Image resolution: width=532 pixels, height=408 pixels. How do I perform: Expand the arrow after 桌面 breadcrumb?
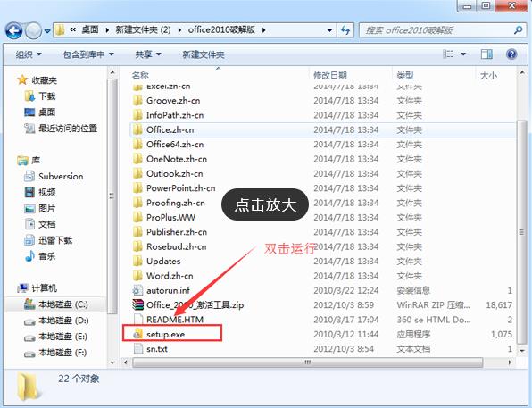click(x=107, y=30)
